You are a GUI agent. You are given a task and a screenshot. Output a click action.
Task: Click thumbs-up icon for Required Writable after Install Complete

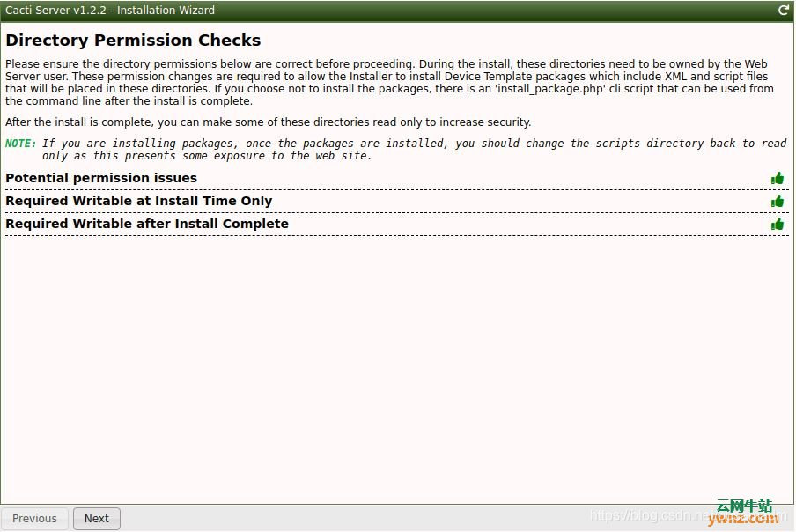pos(778,225)
